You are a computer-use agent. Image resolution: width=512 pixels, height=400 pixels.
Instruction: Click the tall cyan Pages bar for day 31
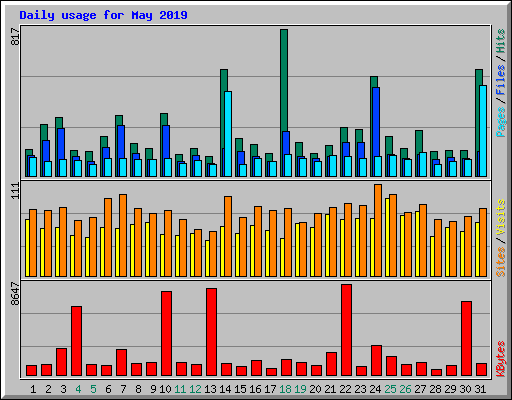tap(483, 131)
